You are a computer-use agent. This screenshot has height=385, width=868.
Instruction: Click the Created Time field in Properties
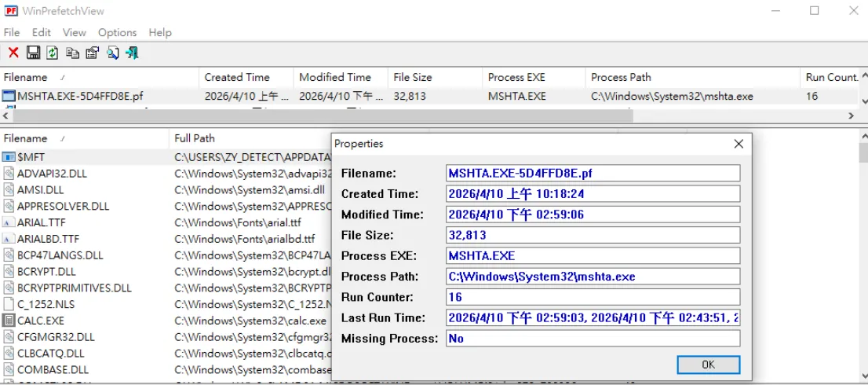pyautogui.click(x=593, y=194)
